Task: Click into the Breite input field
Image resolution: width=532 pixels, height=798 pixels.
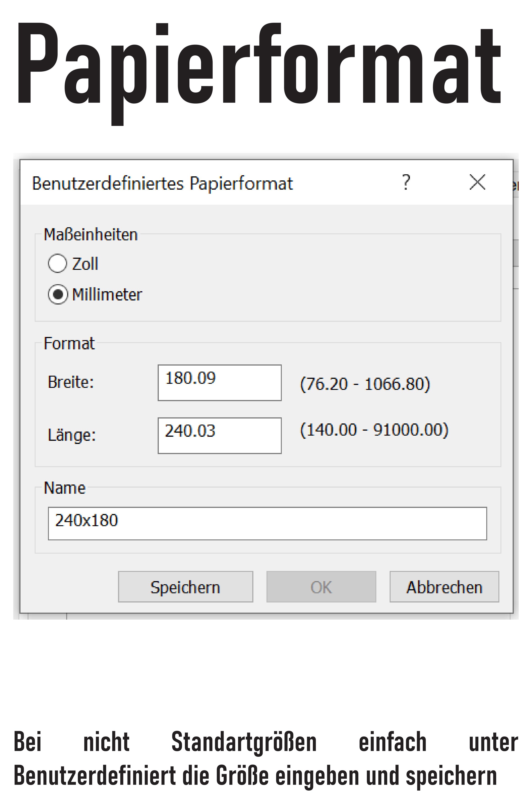Action: (220, 383)
